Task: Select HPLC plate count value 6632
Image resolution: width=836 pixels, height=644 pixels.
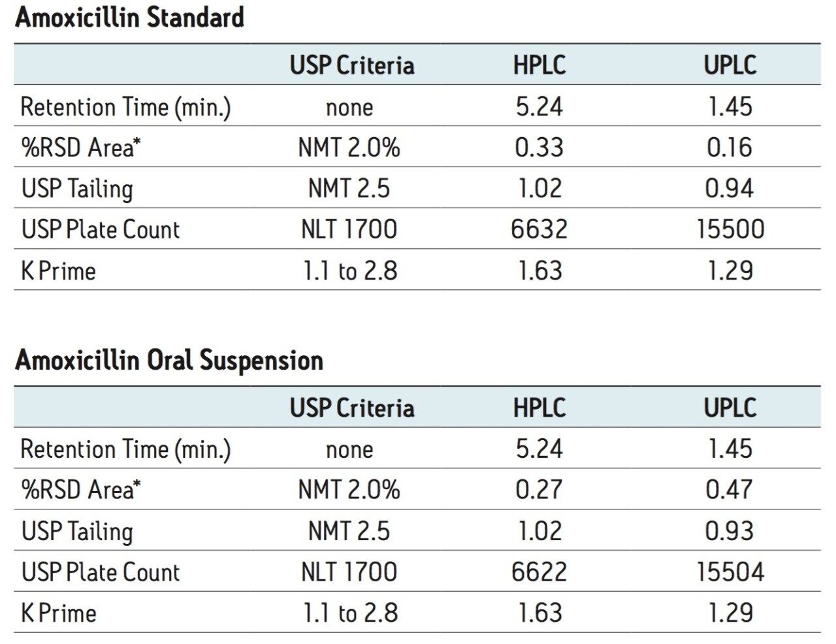Action: point(539,229)
